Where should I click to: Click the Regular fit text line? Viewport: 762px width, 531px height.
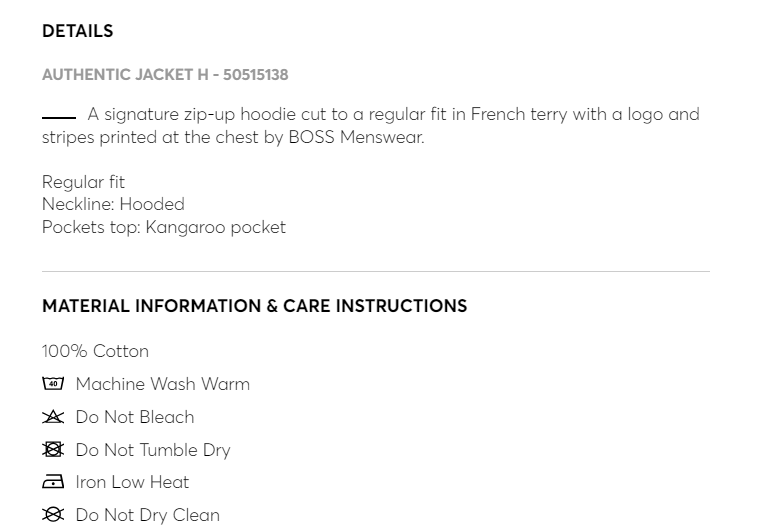[83, 182]
